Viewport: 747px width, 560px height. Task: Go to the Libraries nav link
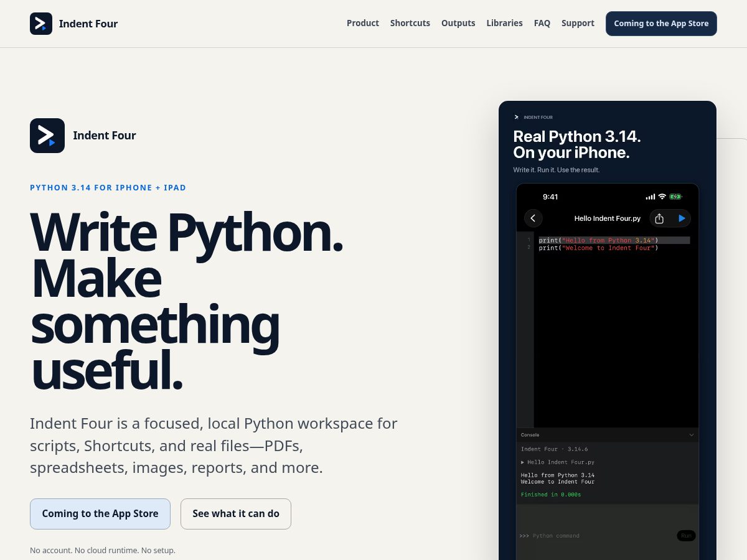[505, 23]
